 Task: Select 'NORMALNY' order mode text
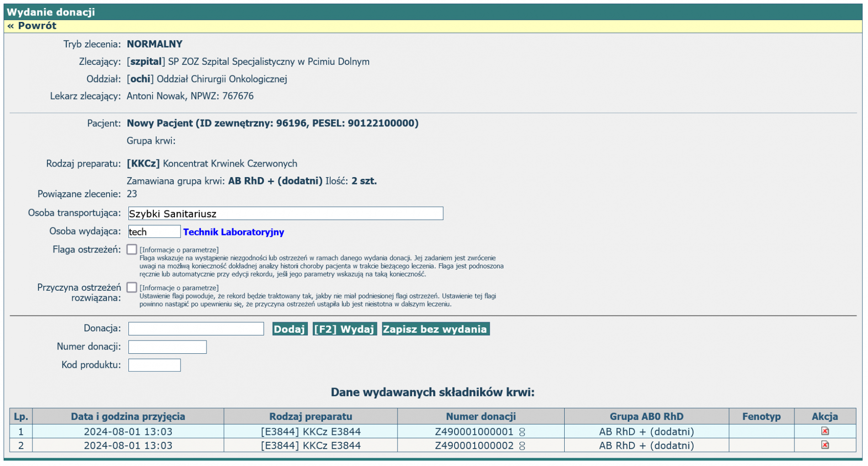pos(154,44)
